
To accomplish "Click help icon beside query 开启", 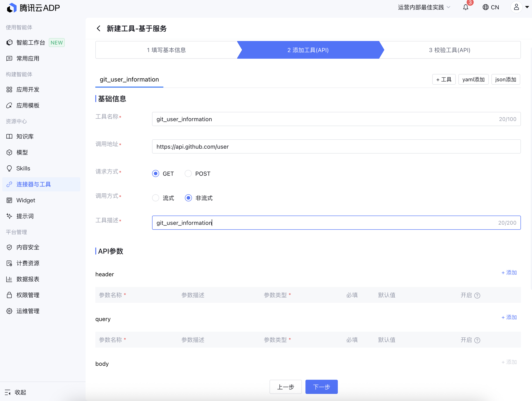I will (477, 340).
